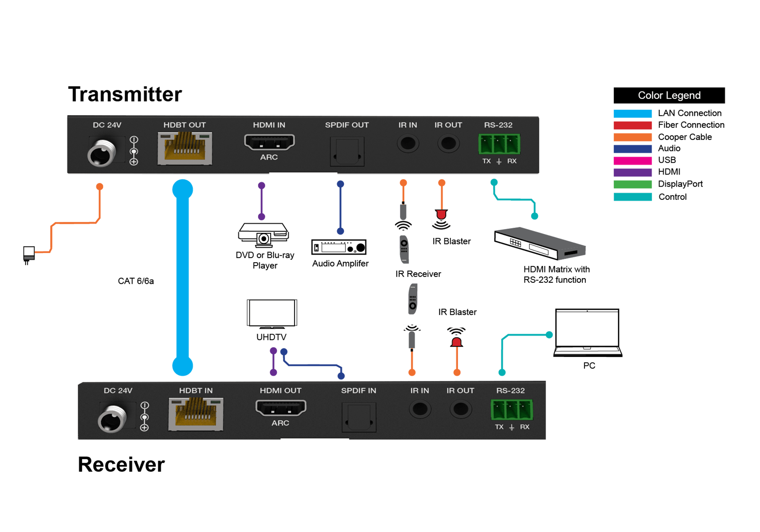Click the Receiver heading
This screenshot has width=760, height=532.
click(x=121, y=465)
